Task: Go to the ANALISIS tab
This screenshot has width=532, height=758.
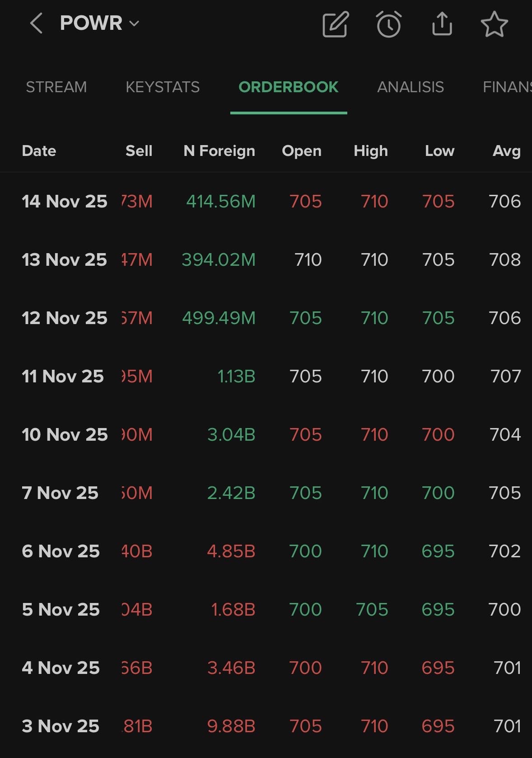Action: [411, 87]
